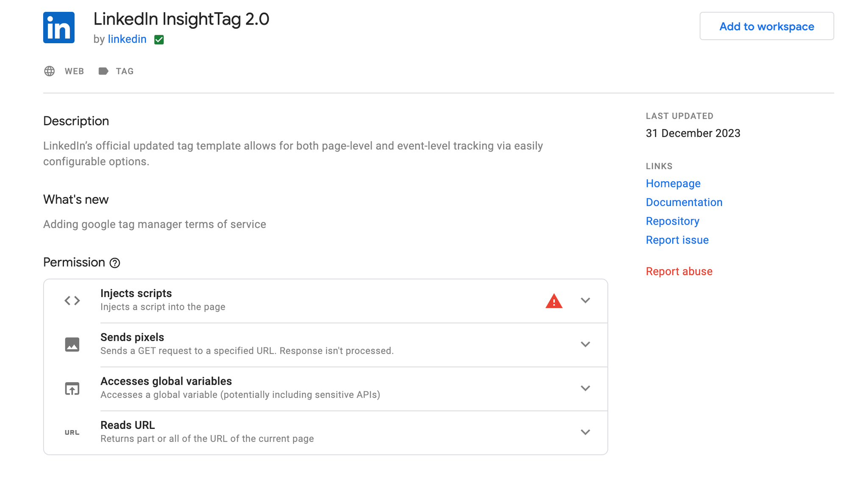Click the Accesses global variables title
This screenshot has width=868, height=478.
[x=166, y=381]
